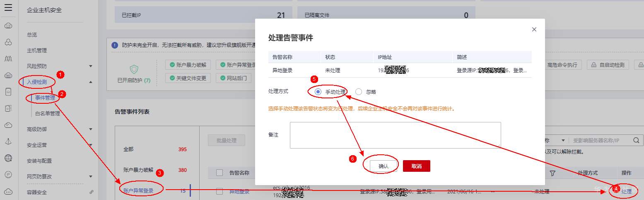Screen dimensions: 644x200
Task: Select 事件管理 under 入侵检测
Action: [x=45, y=98]
